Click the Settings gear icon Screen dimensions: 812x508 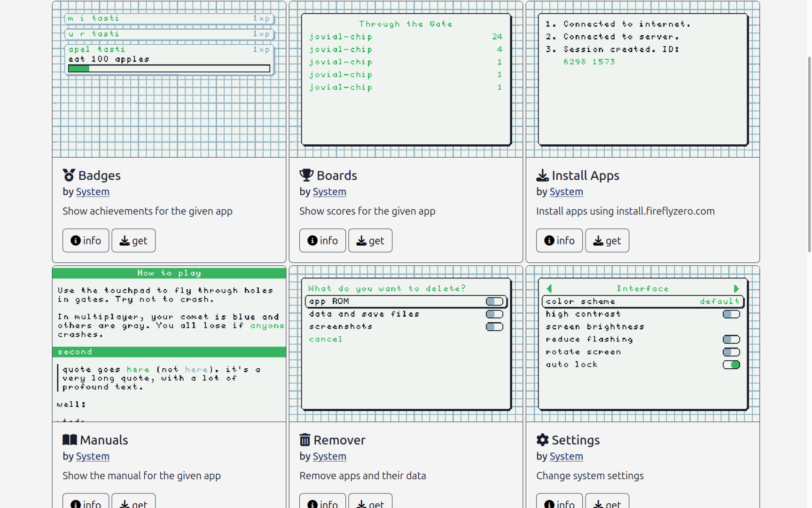tap(542, 440)
